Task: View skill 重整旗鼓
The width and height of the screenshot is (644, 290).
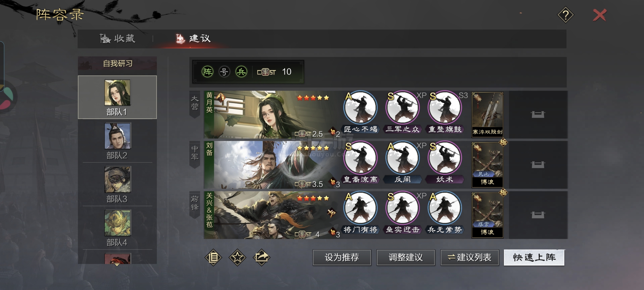Action: (x=445, y=112)
